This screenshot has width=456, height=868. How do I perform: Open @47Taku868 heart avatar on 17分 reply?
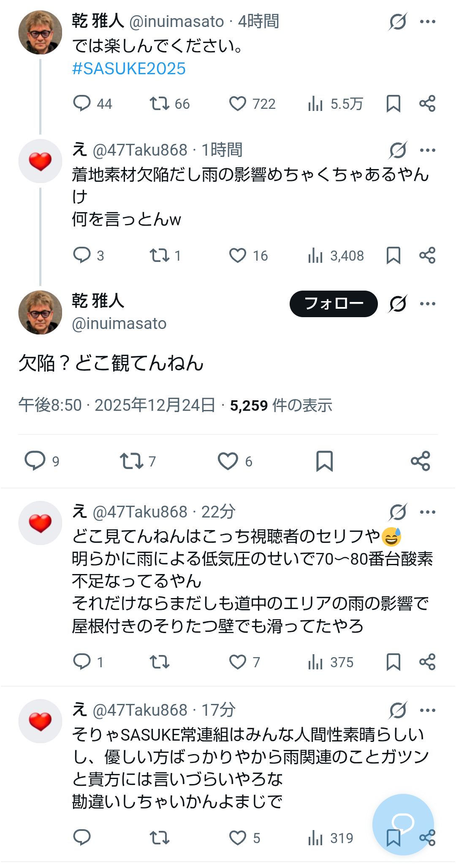click(x=40, y=721)
